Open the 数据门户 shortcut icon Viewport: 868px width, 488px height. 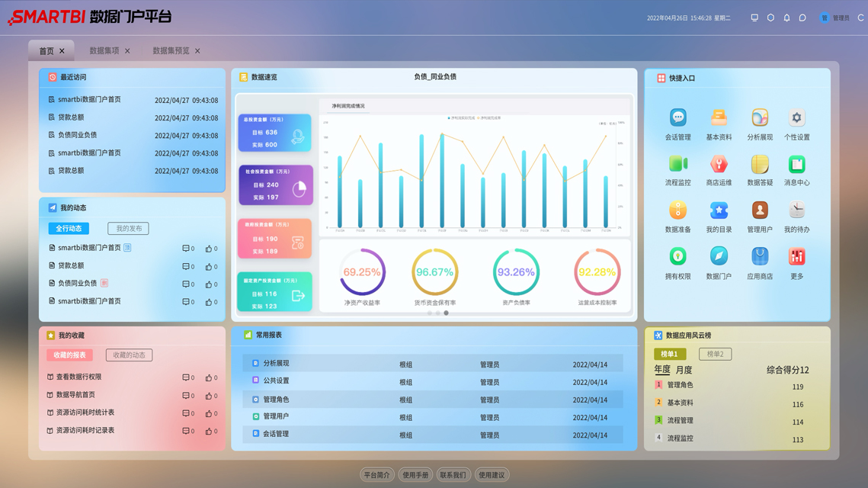[x=719, y=257]
